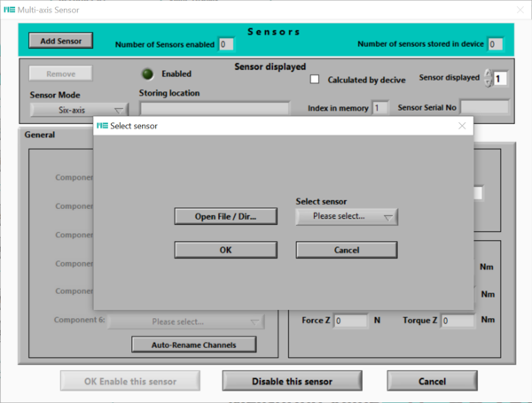Click the Number of Sensors enabled field

pyautogui.click(x=226, y=44)
